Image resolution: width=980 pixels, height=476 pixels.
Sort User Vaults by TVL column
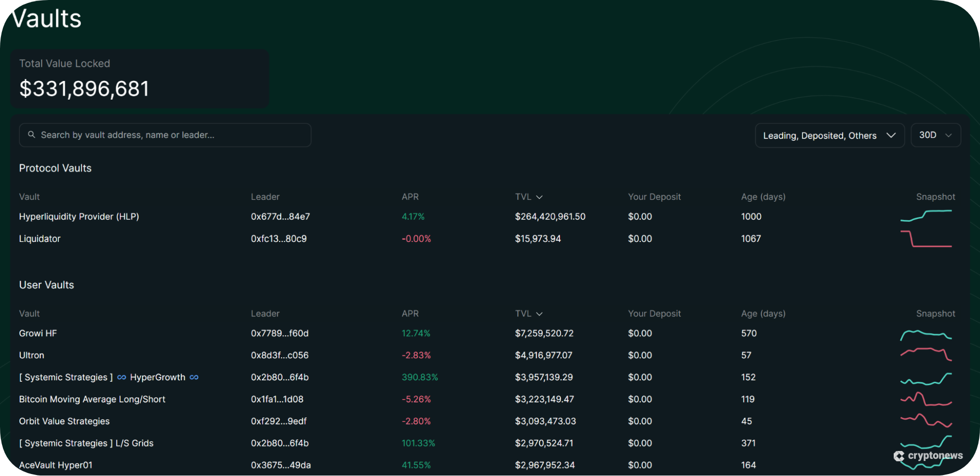click(528, 314)
